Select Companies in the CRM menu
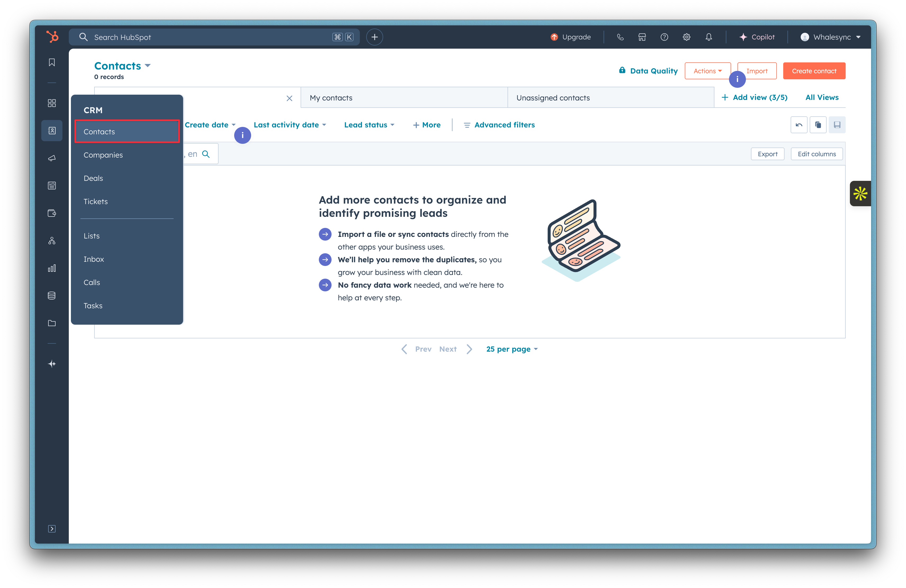The height and width of the screenshot is (588, 906). coord(127,155)
